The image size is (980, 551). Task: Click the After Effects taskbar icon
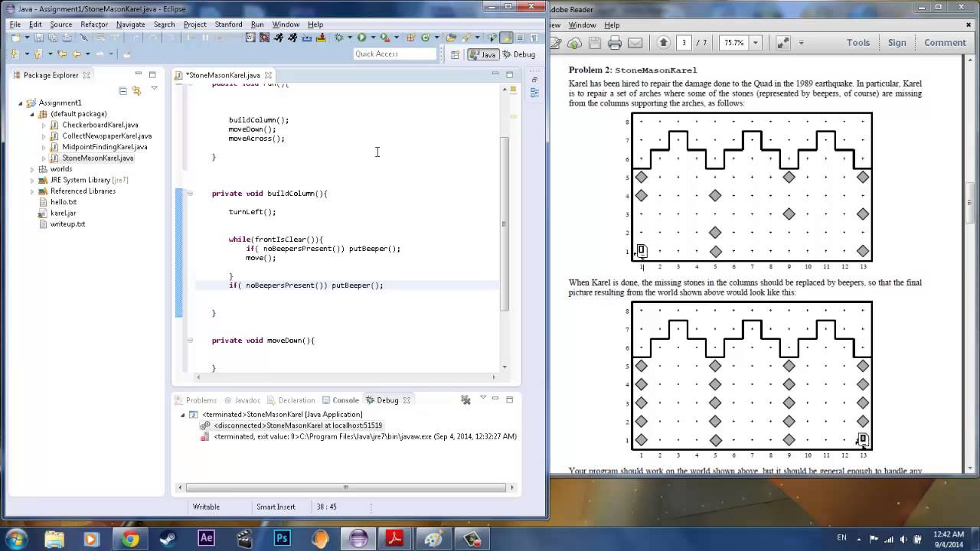coord(206,538)
